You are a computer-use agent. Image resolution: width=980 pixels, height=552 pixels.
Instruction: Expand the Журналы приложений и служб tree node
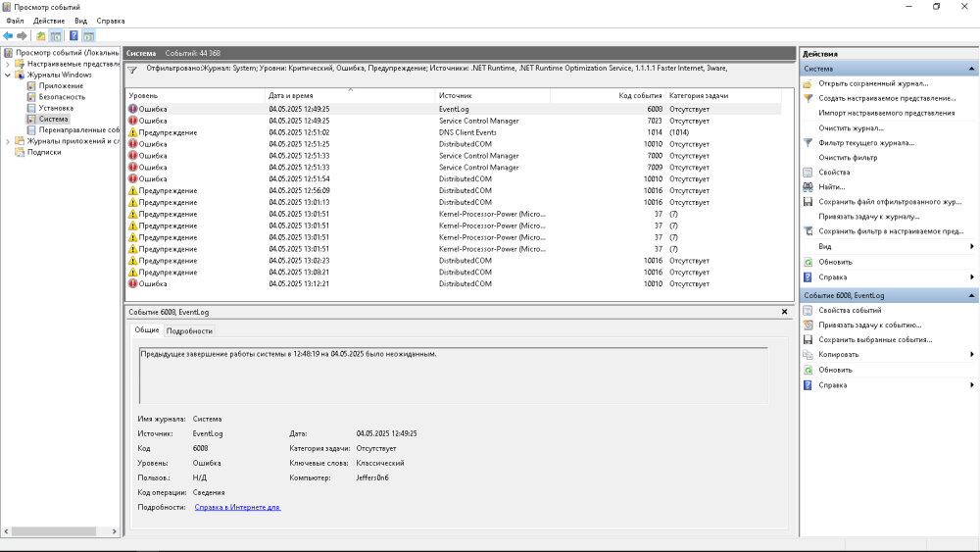click(8, 141)
